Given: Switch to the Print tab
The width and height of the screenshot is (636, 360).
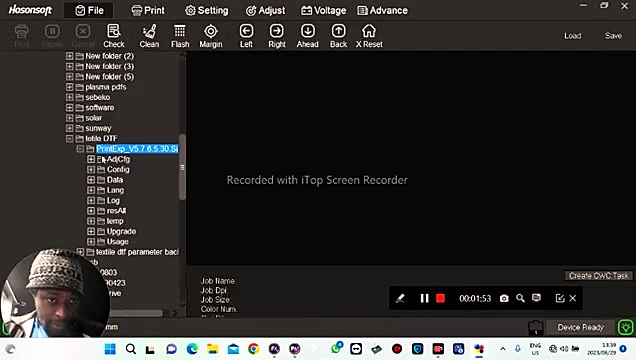Looking at the screenshot, I should click(148, 11).
